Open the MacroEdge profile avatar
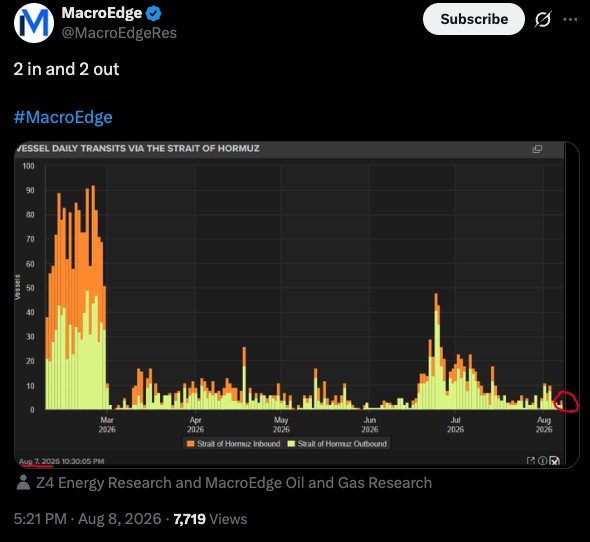Image resolution: width=590 pixels, height=542 pixels. (33, 23)
